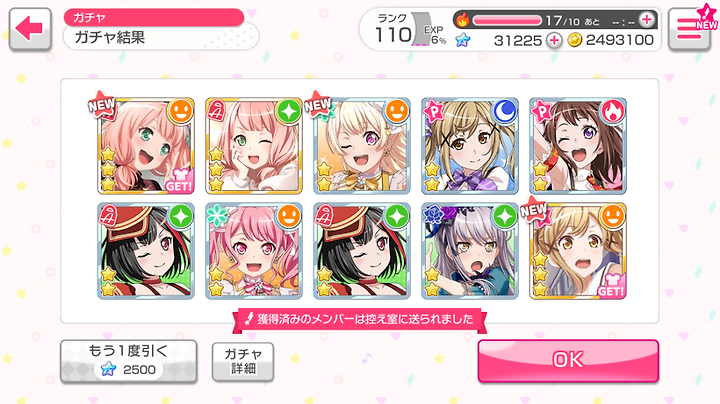
Task: Tap the plus icon next to 31225 stars
Action: pyautogui.click(x=554, y=40)
